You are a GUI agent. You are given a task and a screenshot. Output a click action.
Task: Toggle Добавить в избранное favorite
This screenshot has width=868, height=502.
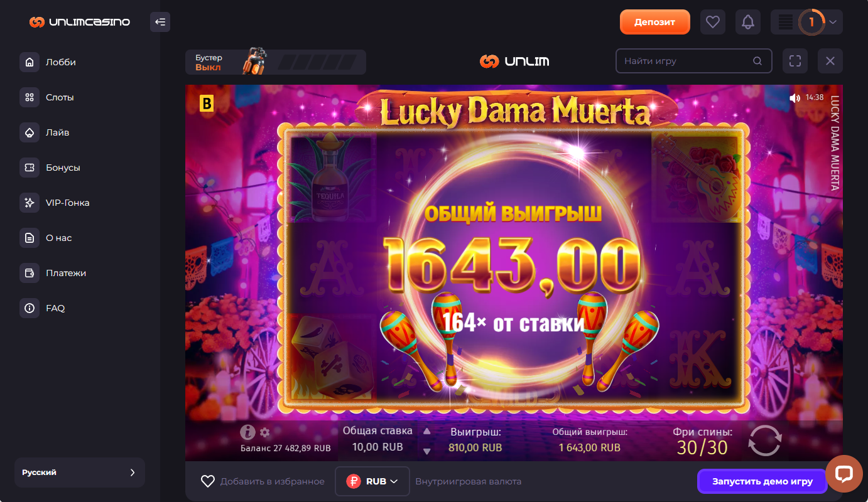coord(263,481)
